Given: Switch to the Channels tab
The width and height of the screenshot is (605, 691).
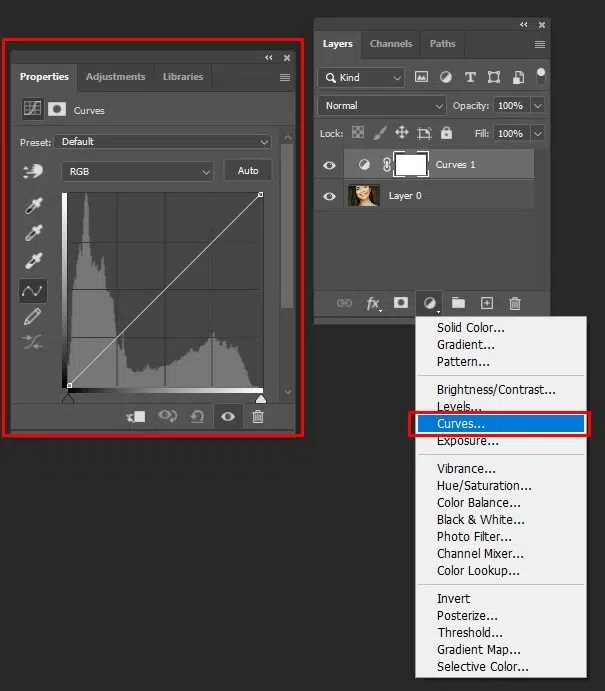Looking at the screenshot, I should pos(391,44).
